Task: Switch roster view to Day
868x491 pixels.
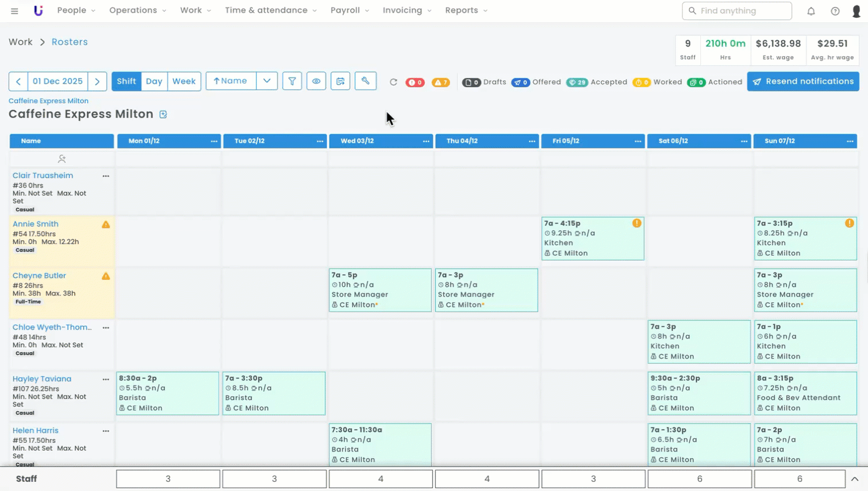Action: pyautogui.click(x=154, y=81)
